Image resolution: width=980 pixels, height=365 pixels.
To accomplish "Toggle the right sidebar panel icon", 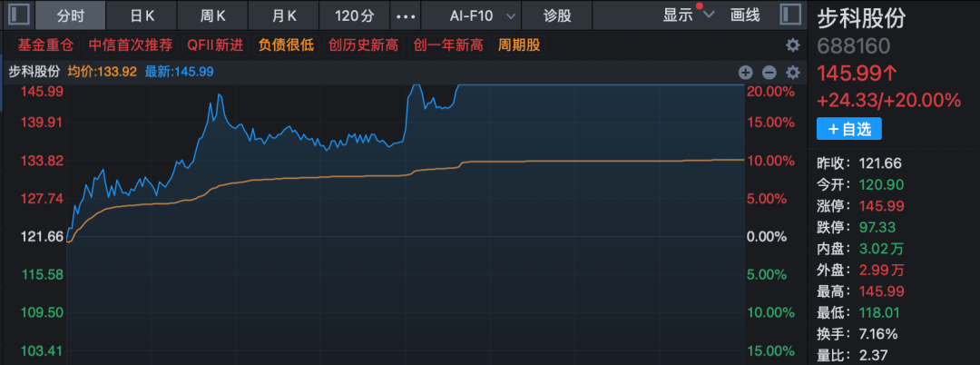I will tap(790, 15).
